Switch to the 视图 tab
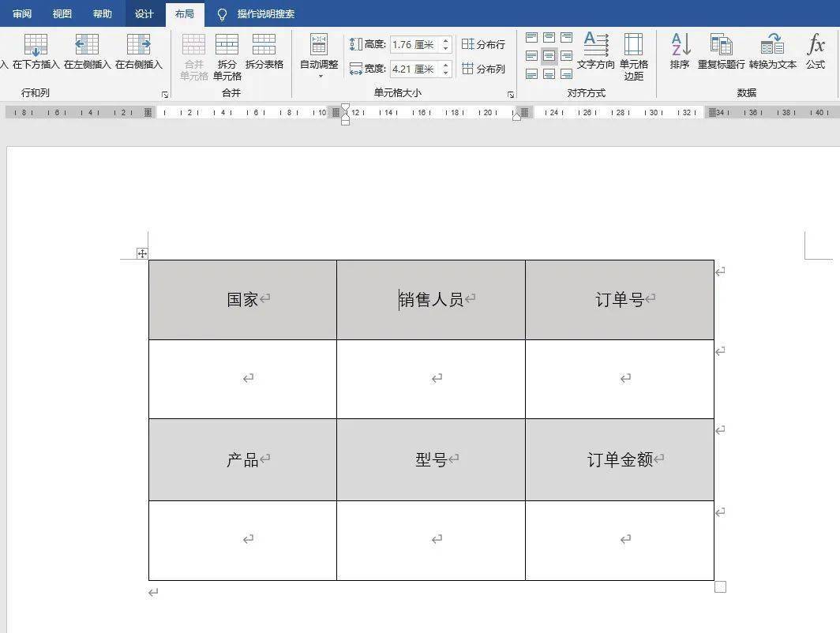Screen dimensions: 840x633 pos(62,13)
